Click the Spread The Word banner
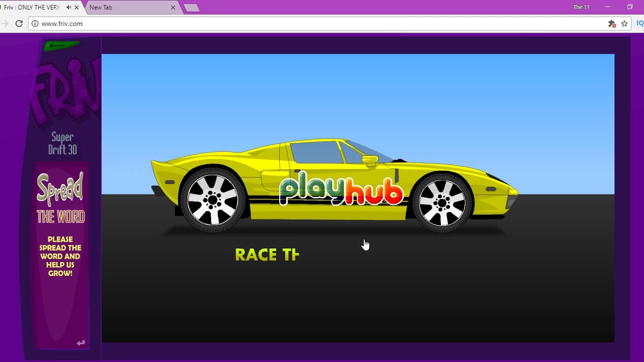The image size is (644, 362). pyautogui.click(x=61, y=255)
